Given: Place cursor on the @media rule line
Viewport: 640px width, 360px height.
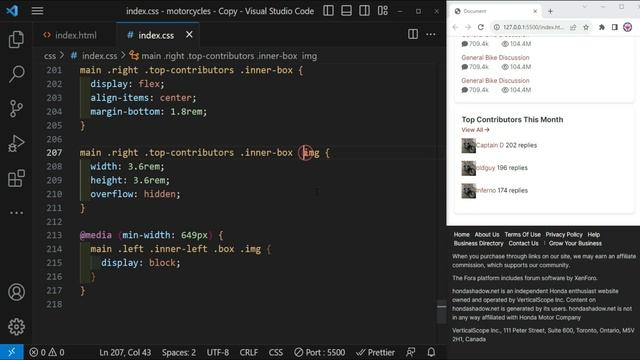Looking at the screenshot, I should pos(151,235).
